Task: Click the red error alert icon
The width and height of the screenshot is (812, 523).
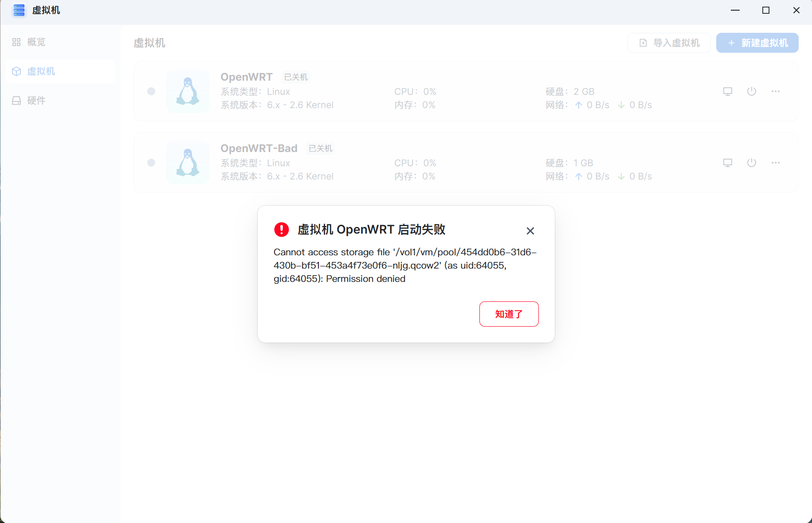Action: click(282, 229)
